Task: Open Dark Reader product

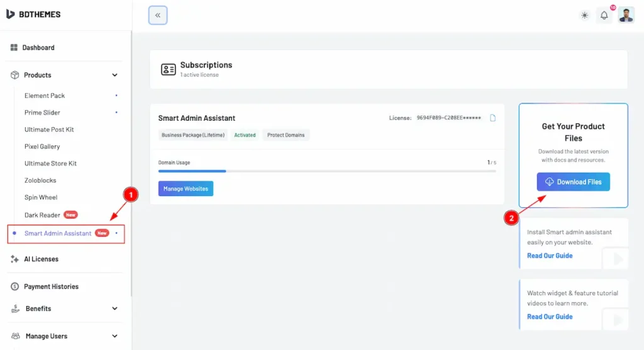Action: [42, 215]
